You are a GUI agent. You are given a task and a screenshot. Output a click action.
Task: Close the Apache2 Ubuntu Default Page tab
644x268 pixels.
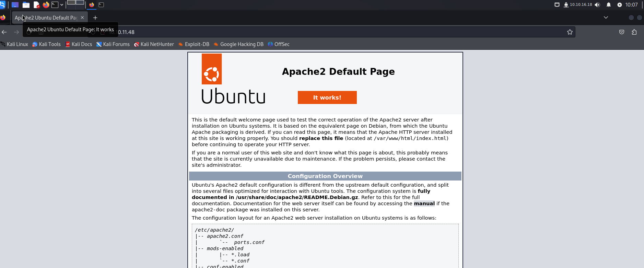click(82, 18)
